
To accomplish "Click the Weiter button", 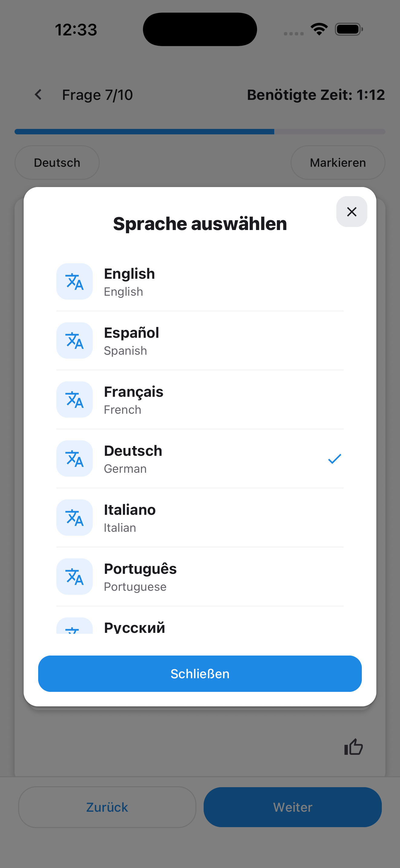I will coord(292,807).
